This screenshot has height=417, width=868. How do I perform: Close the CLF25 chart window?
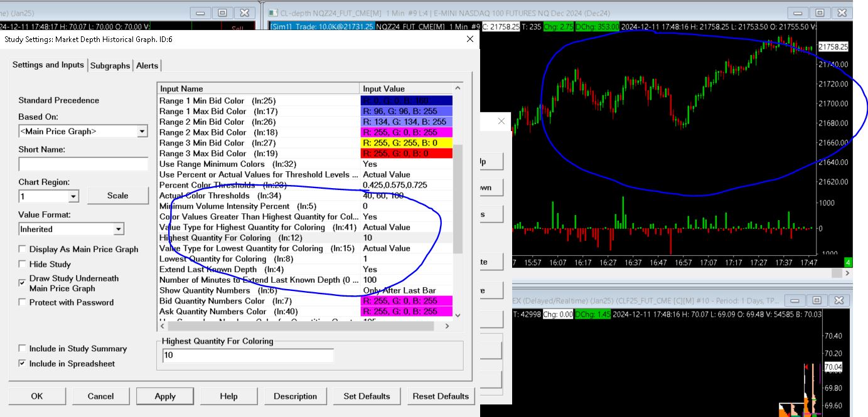(840, 301)
